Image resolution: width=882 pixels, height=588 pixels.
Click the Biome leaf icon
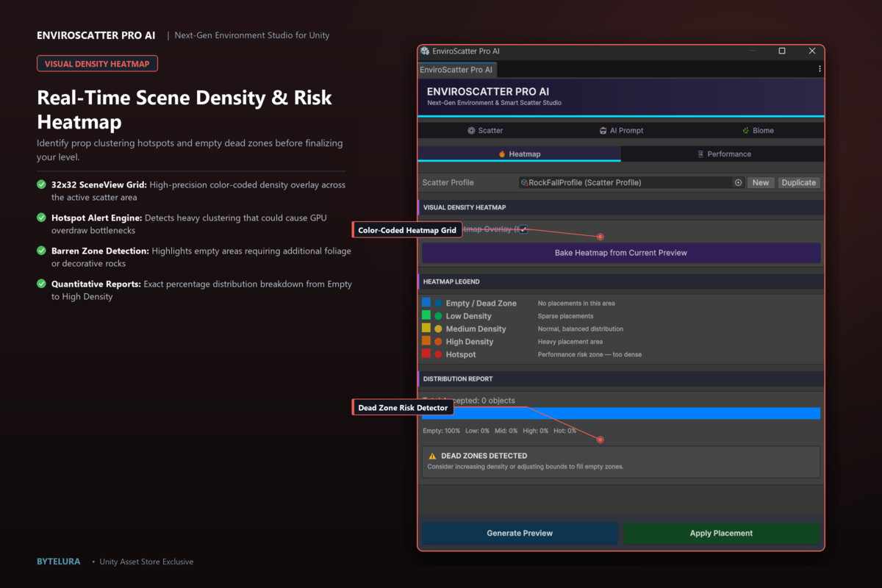point(745,130)
